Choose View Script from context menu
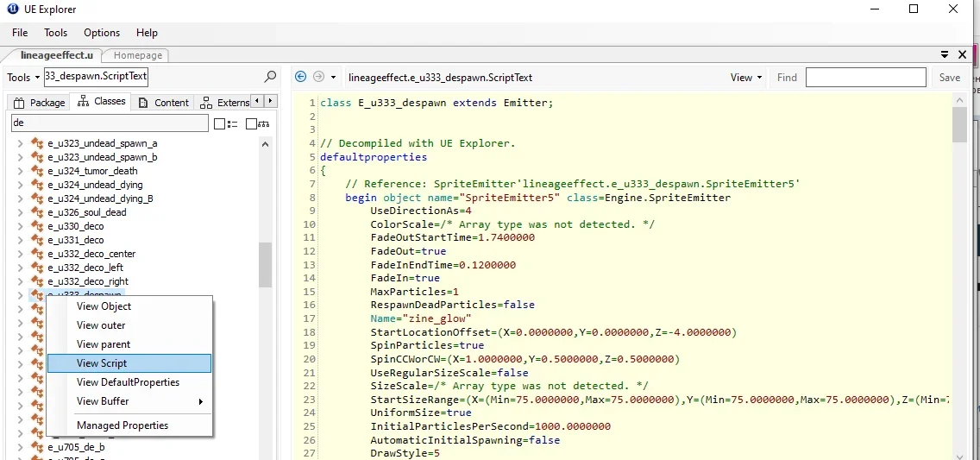The width and height of the screenshot is (980, 460). (x=129, y=363)
